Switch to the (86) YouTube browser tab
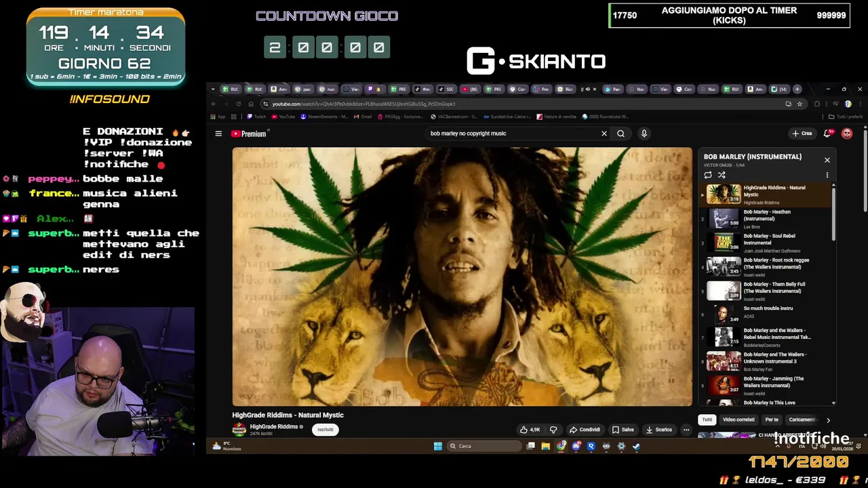This screenshot has height=488, width=868. pos(469,89)
